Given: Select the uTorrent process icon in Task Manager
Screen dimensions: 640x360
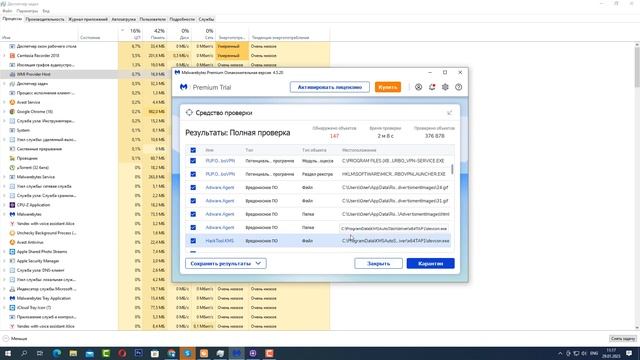Looking at the screenshot, I should pos(12,167).
